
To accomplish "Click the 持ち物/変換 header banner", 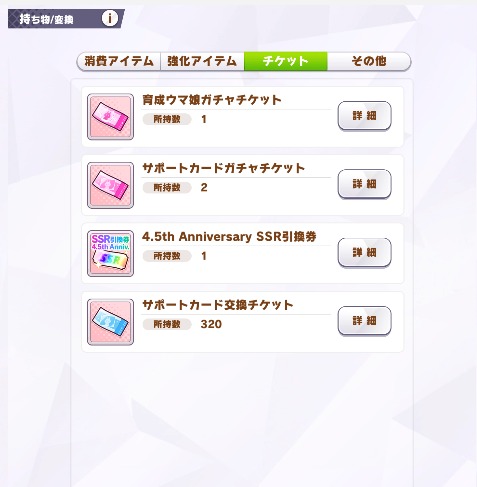I will [x=66, y=19].
